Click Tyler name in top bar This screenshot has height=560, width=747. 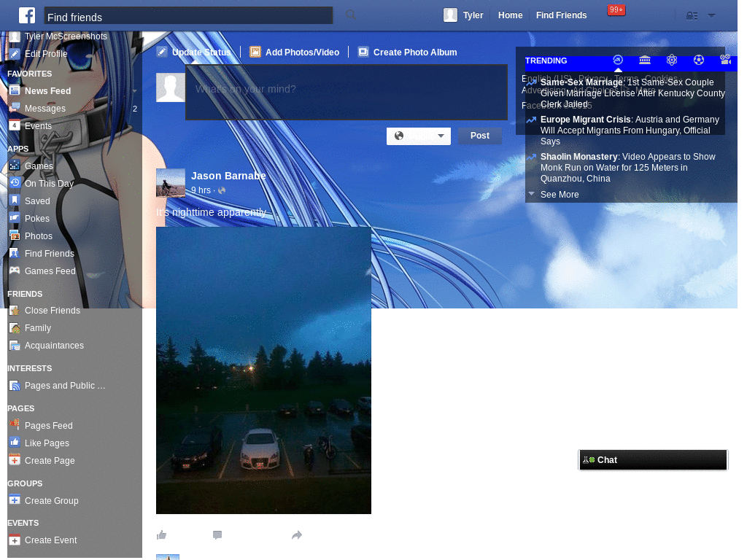(x=473, y=15)
